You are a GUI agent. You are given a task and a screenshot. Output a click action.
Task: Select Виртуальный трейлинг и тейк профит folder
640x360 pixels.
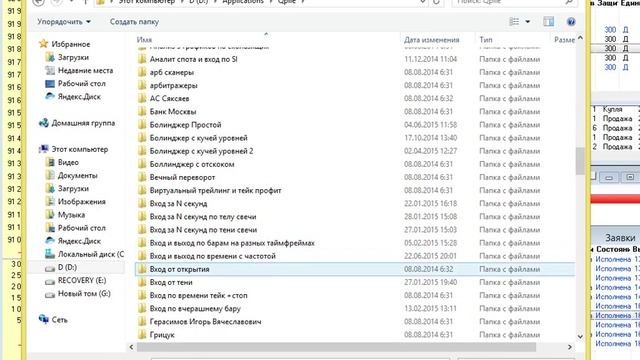(x=216, y=190)
